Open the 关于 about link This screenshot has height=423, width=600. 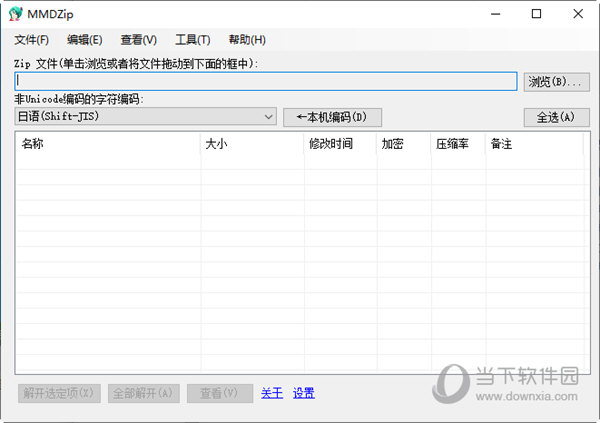271,393
